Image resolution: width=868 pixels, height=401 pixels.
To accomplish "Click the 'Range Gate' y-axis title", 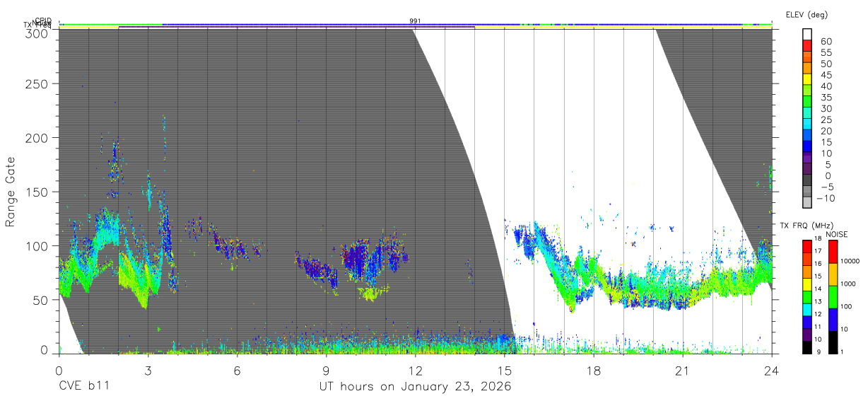I will click(x=11, y=192).
